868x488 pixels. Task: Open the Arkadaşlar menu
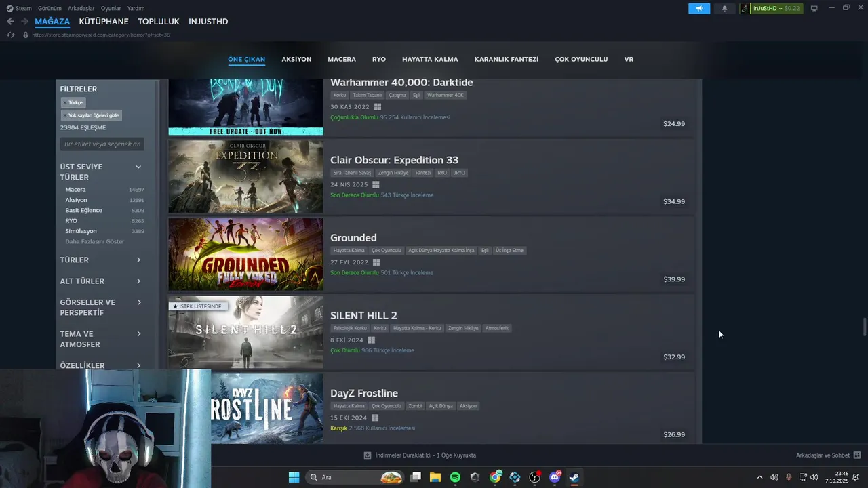tap(81, 8)
